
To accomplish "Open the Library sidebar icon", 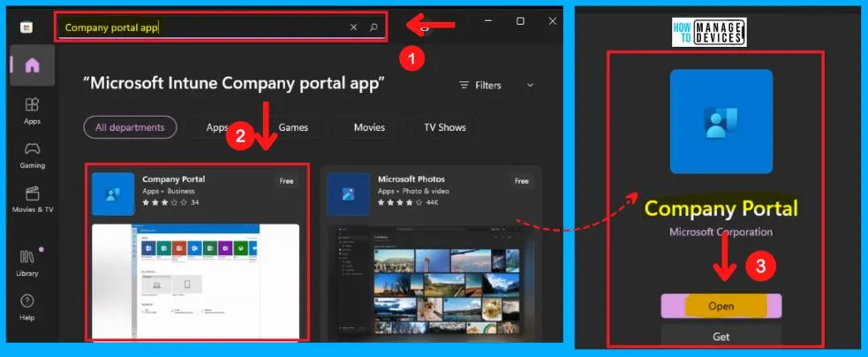I will tap(27, 262).
